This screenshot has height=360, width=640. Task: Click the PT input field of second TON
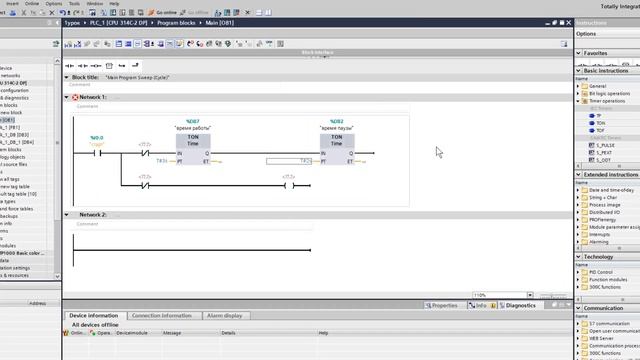click(289, 162)
